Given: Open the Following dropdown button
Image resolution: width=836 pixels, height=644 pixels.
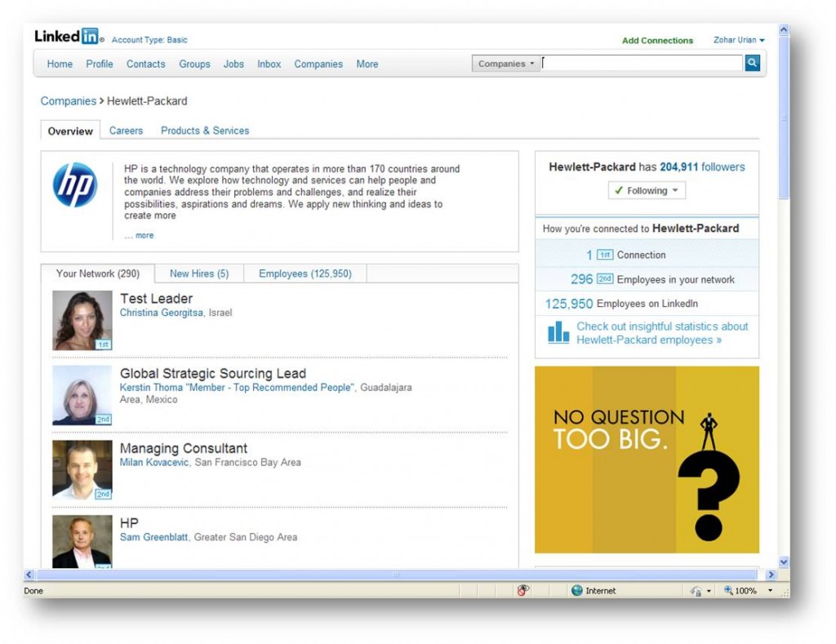Looking at the screenshot, I should pyautogui.click(x=647, y=190).
